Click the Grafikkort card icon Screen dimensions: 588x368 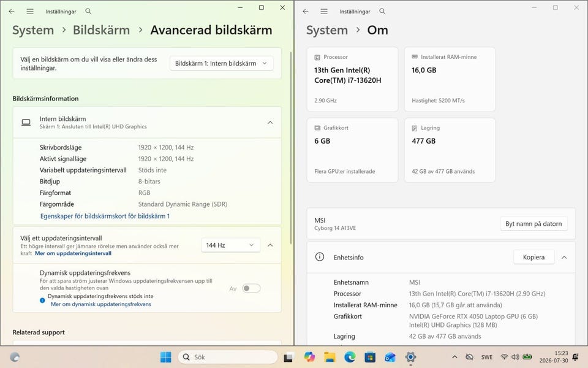[317, 128]
